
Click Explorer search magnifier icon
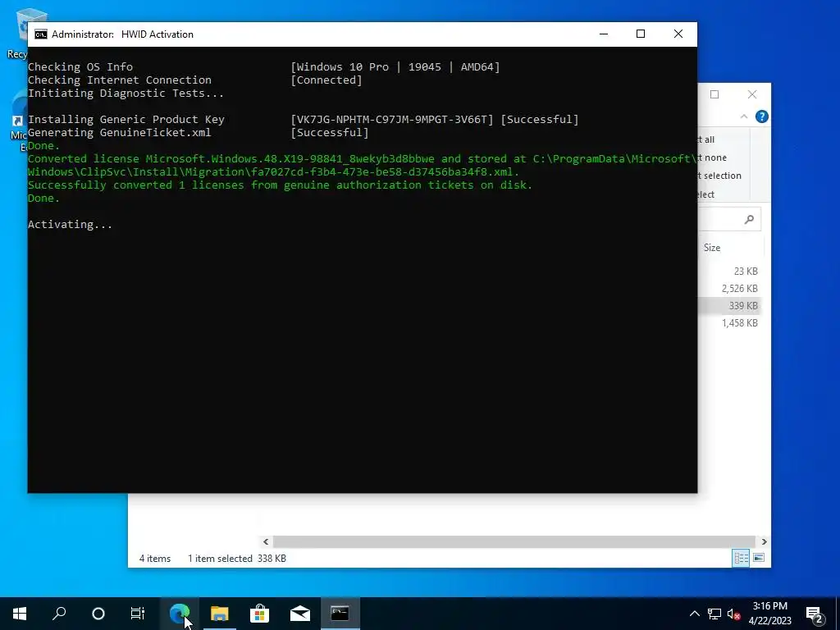pos(749,219)
